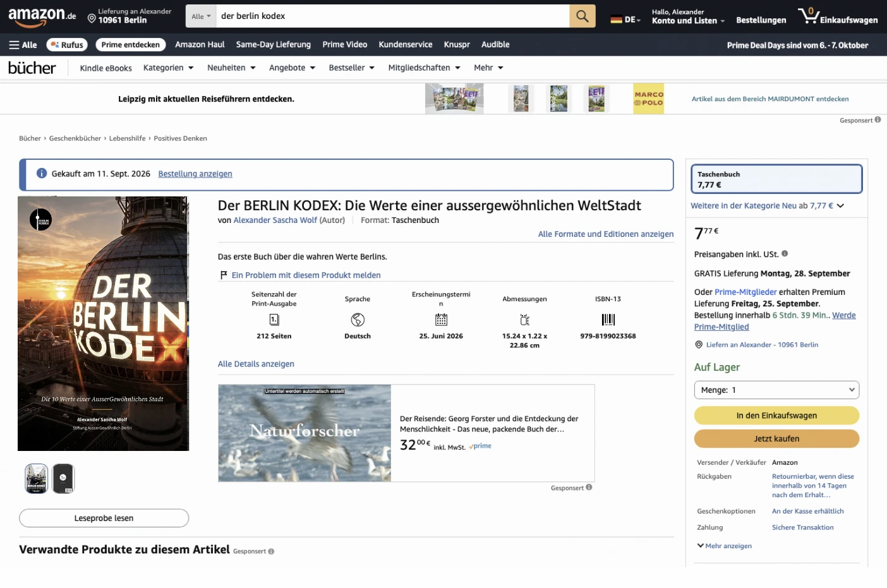Open Bestellung anzeigen link
The image size is (887, 588).
(x=195, y=174)
